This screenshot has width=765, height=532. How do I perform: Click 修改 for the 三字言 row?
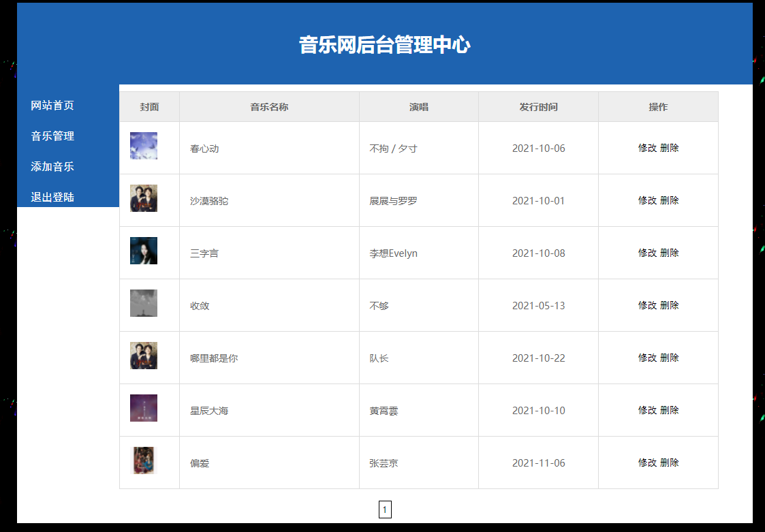647,253
